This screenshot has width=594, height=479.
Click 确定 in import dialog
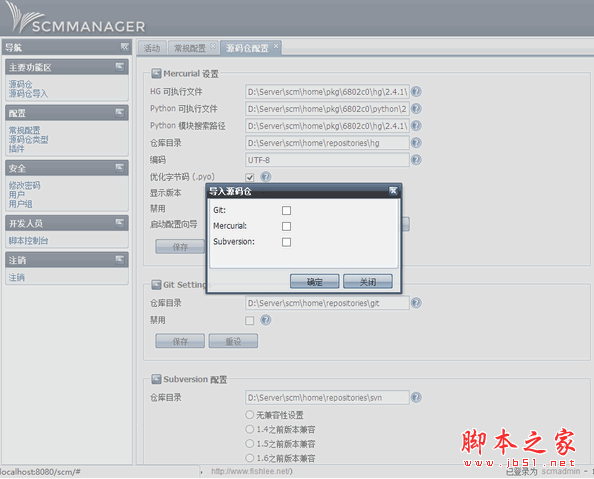(314, 282)
